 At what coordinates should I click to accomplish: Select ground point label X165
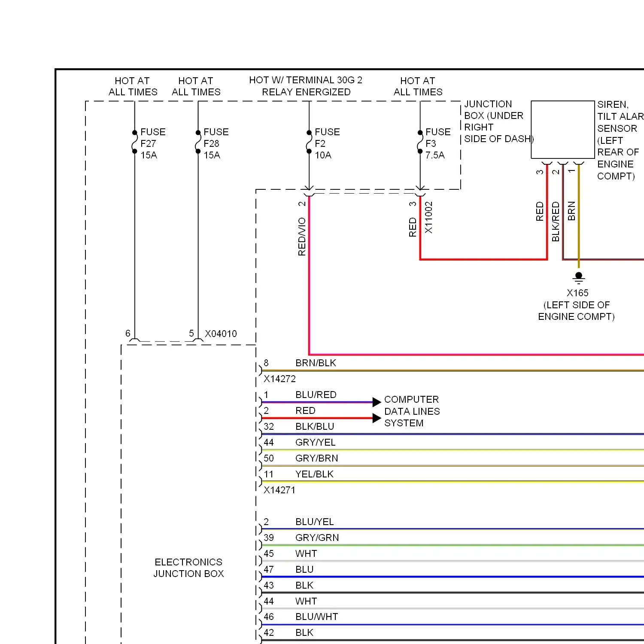pyautogui.click(x=577, y=293)
